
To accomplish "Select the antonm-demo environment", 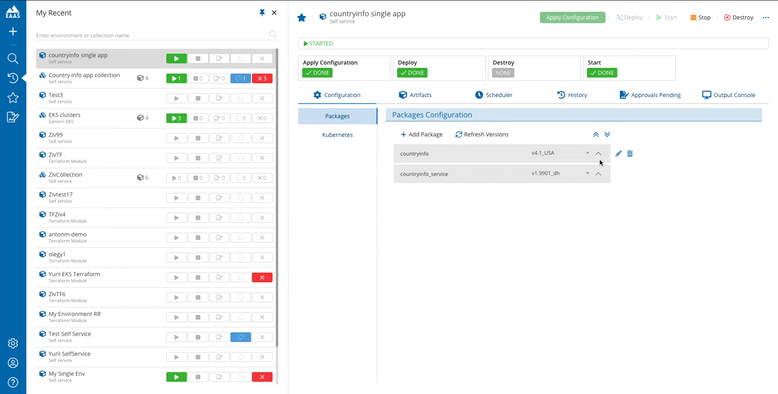I will [68, 234].
